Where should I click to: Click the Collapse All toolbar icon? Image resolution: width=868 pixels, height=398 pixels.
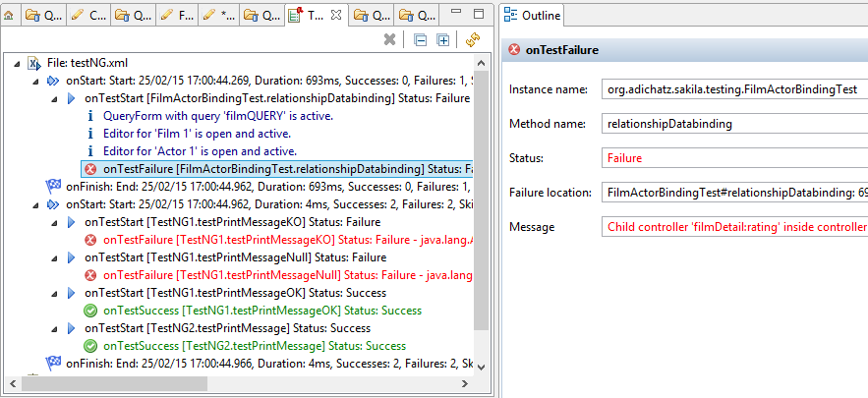tap(420, 40)
